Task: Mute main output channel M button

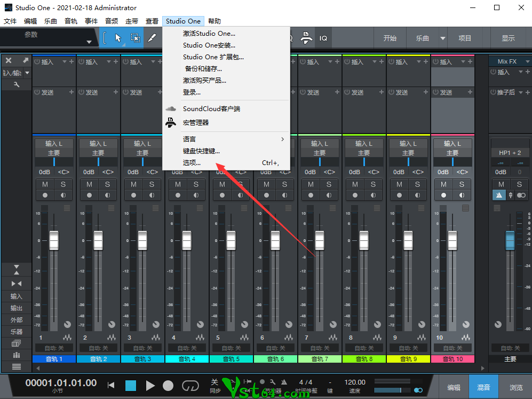Action: point(501,184)
